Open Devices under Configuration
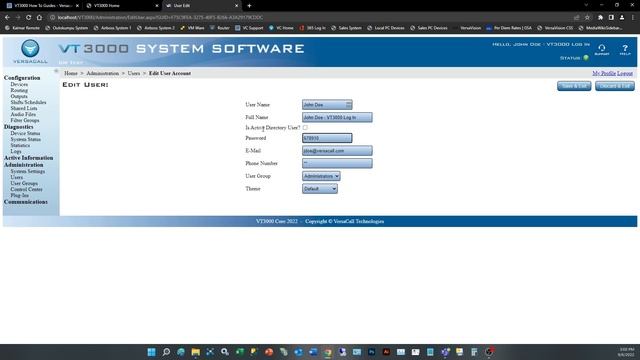The height and width of the screenshot is (360, 640). point(19,84)
